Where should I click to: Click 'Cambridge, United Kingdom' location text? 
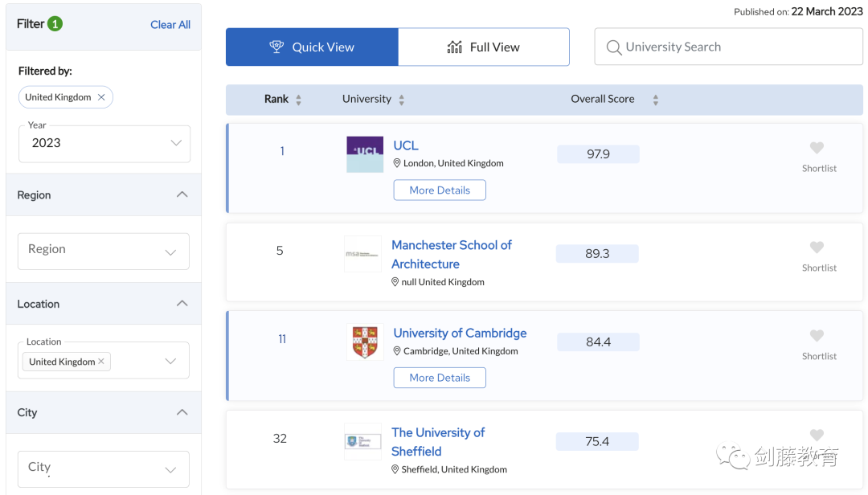(461, 351)
